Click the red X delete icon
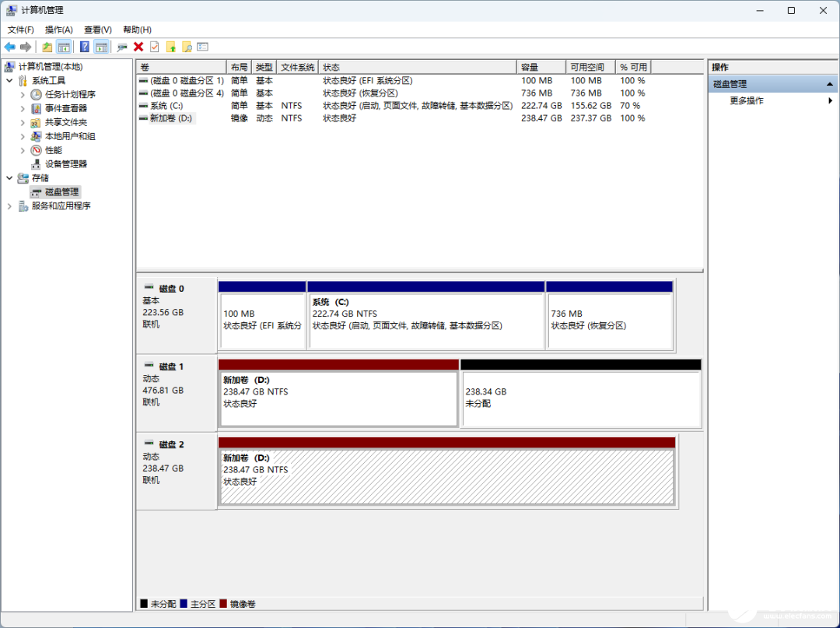 138,47
